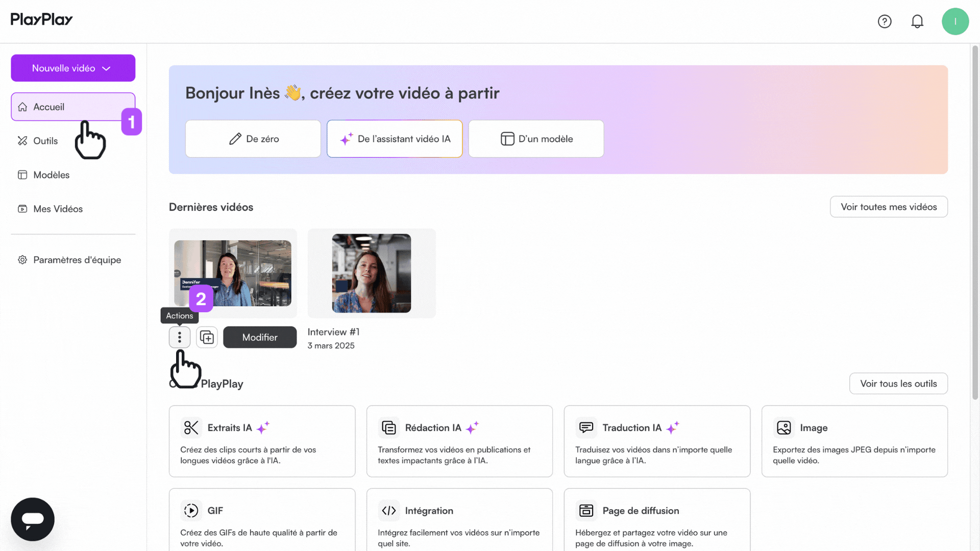Click the Traduction IA speech icon
980x551 pixels.
586,428
